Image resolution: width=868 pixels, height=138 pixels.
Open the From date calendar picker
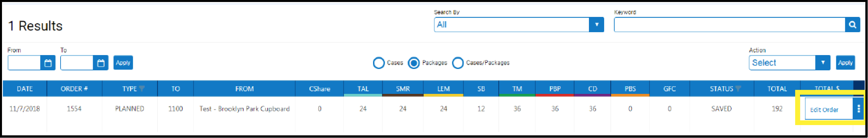coord(48,63)
